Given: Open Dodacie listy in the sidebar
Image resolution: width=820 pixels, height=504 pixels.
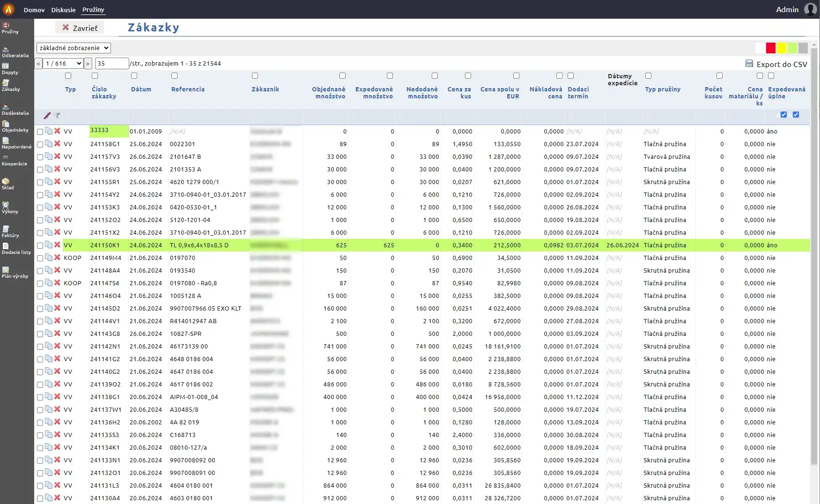Looking at the screenshot, I should pos(16,249).
